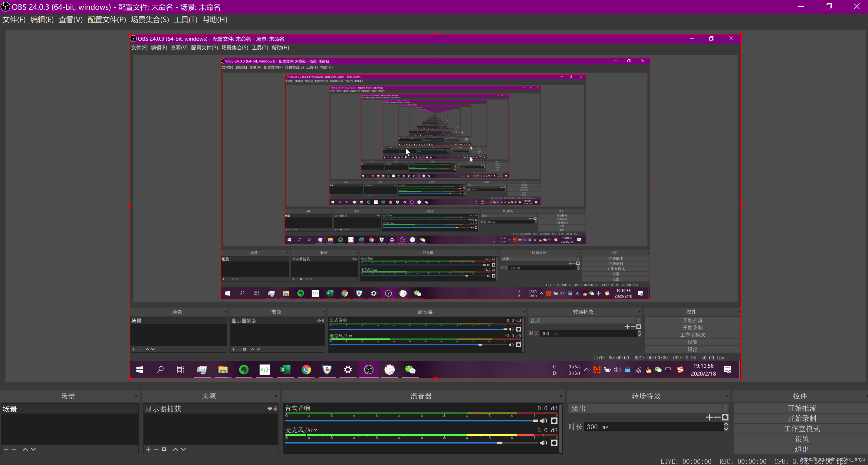868x465 pixels.
Task: Open source properties gear icon
Action: [x=164, y=449]
